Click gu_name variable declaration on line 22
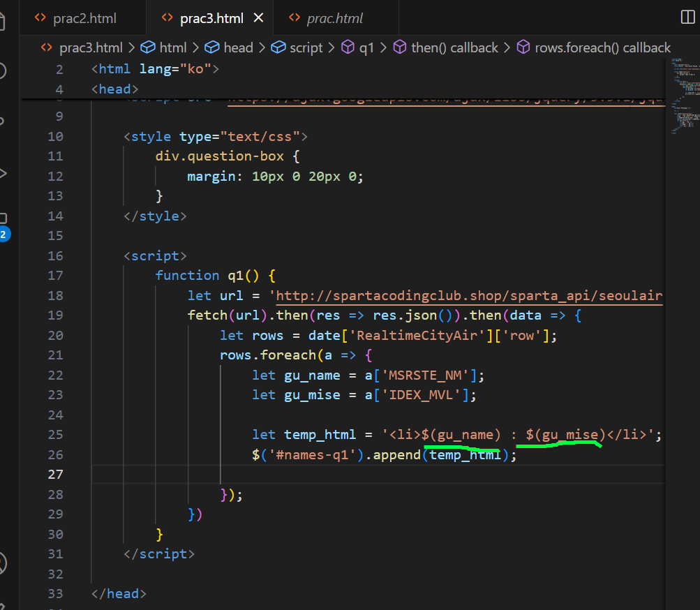 point(312,375)
